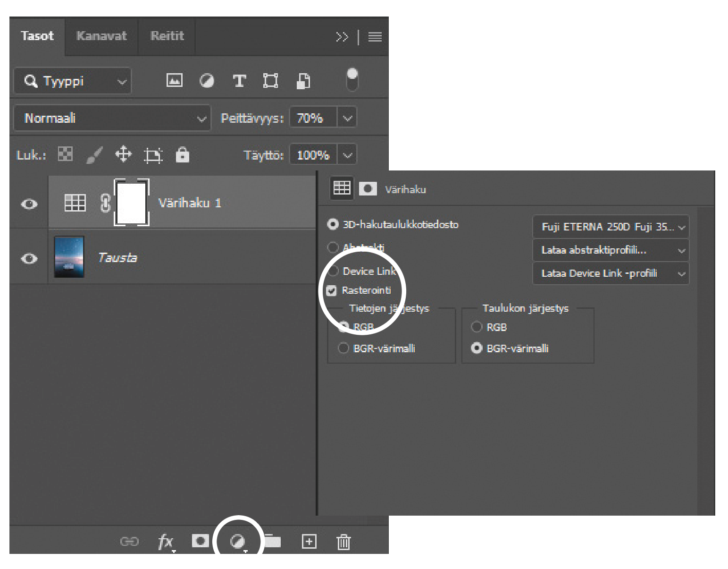Select RGB under Taulukon järjestys
The width and height of the screenshot is (728, 569).
pyautogui.click(x=477, y=327)
